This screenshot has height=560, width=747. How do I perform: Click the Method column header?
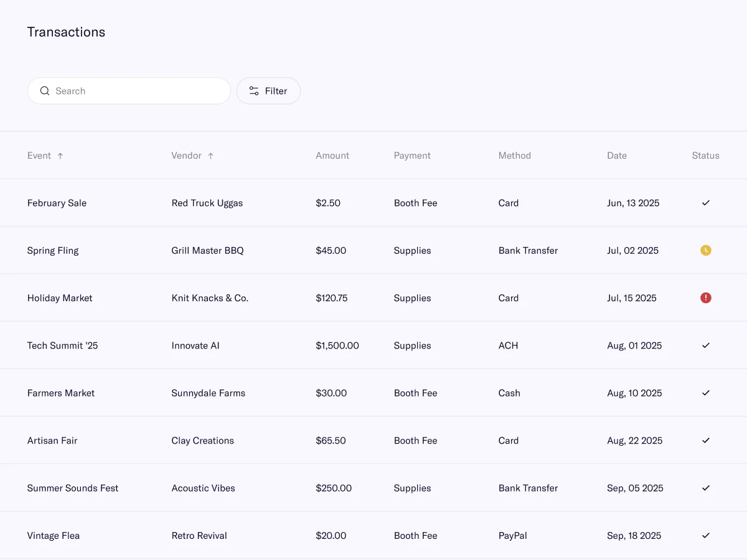pos(515,156)
